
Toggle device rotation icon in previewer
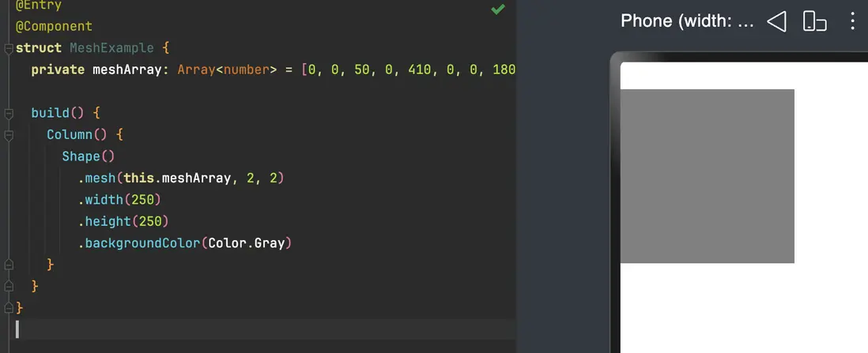click(x=814, y=21)
